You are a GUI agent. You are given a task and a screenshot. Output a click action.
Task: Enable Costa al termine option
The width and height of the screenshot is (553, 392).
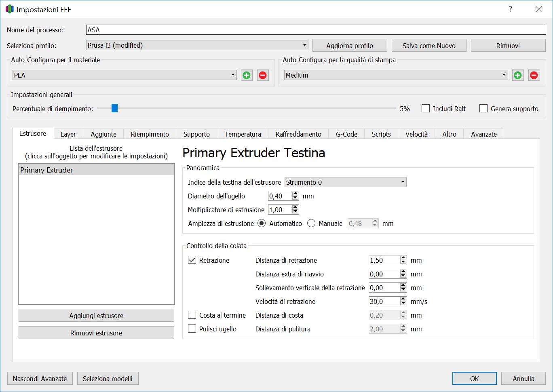click(x=192, y=315)
